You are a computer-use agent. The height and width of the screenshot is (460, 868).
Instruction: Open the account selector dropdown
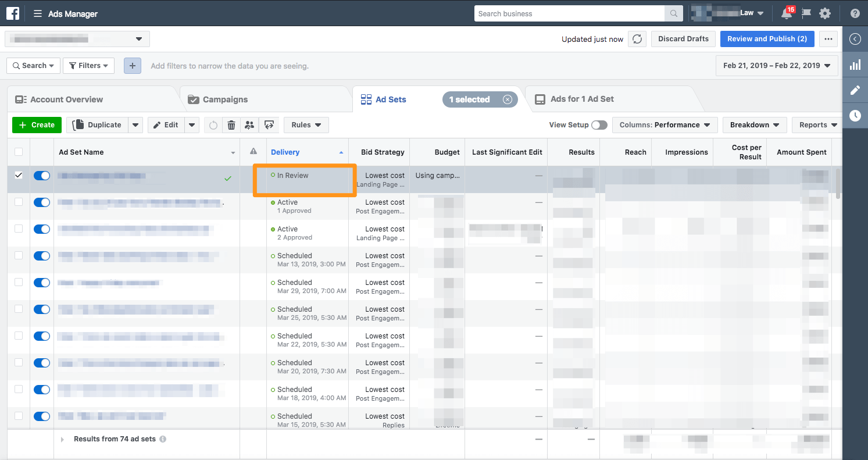[x=77, y=39]
